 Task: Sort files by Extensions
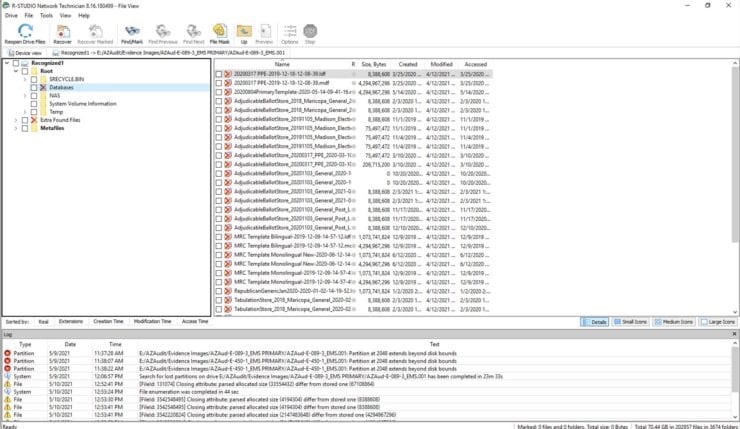[71, 322]
